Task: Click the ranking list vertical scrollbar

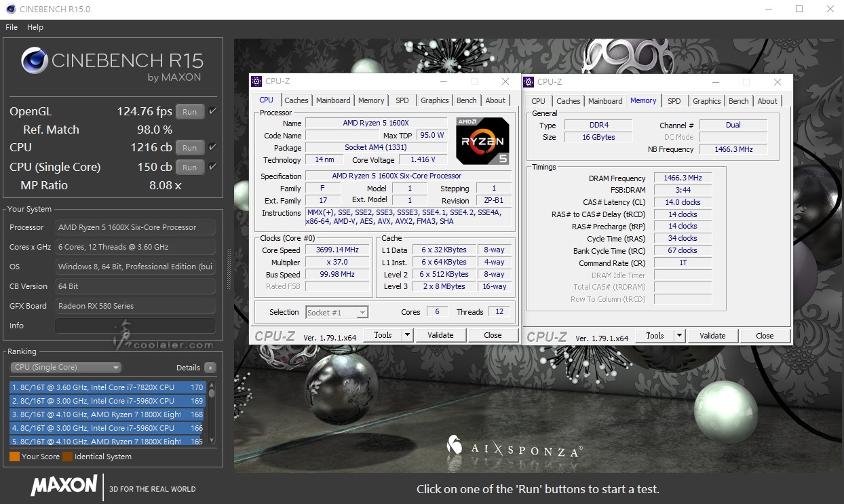Action: [212, 413]
